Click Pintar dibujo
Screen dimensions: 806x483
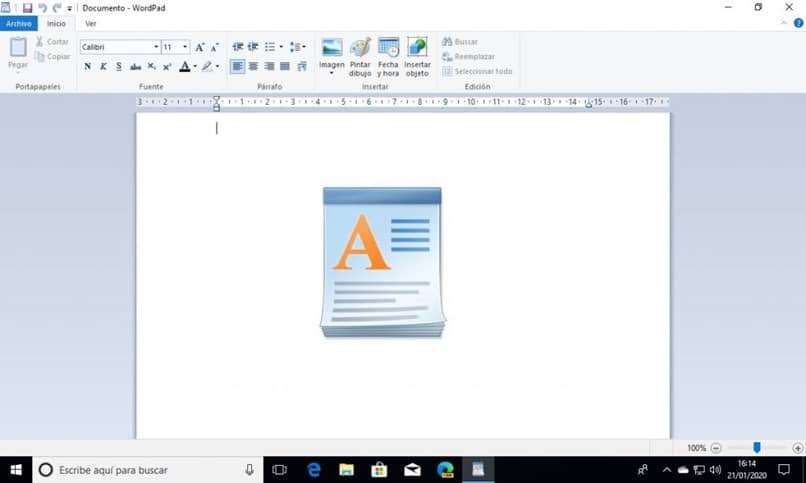360,57
